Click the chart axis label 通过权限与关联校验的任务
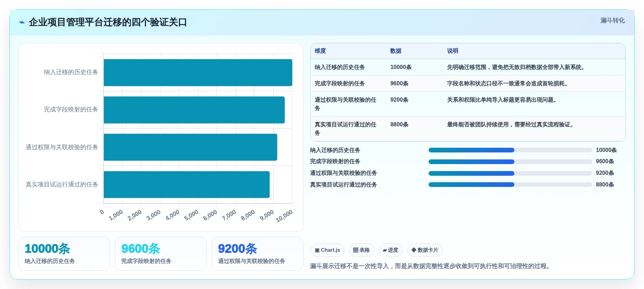The height and width of the screenshot is (289, 644). (62, 147)
